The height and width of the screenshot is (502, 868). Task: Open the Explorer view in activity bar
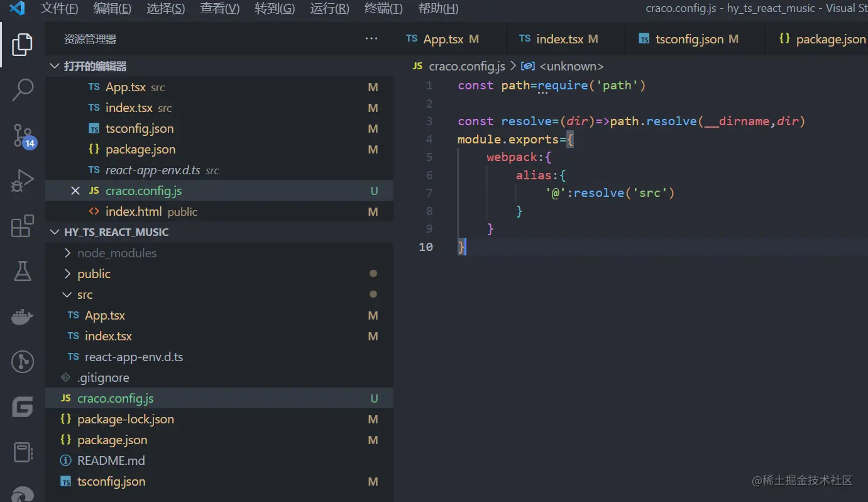(x=23, y=44)
